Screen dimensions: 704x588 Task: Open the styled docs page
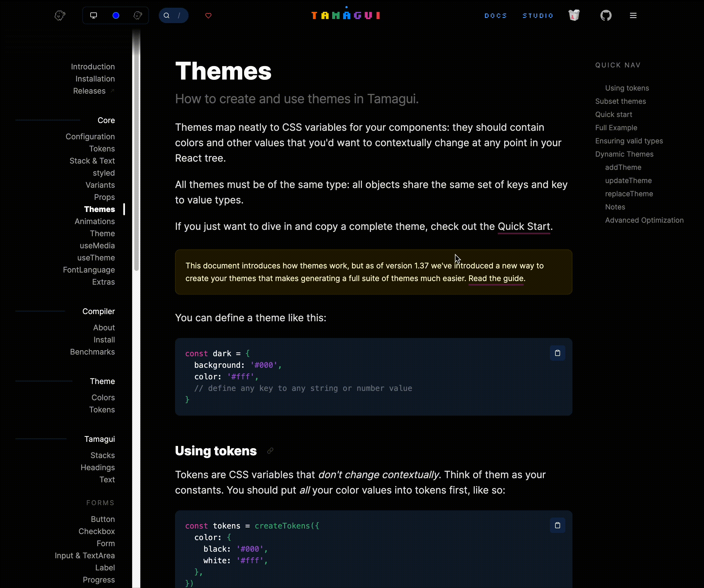coord(103,173)
